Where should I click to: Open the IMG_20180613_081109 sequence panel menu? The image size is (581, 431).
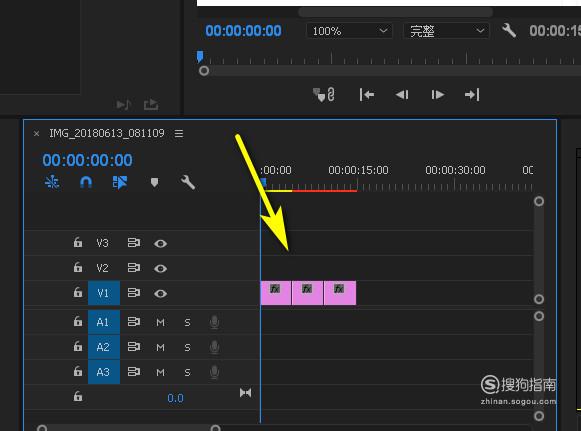pyautogui.click(x=179, y=133)
